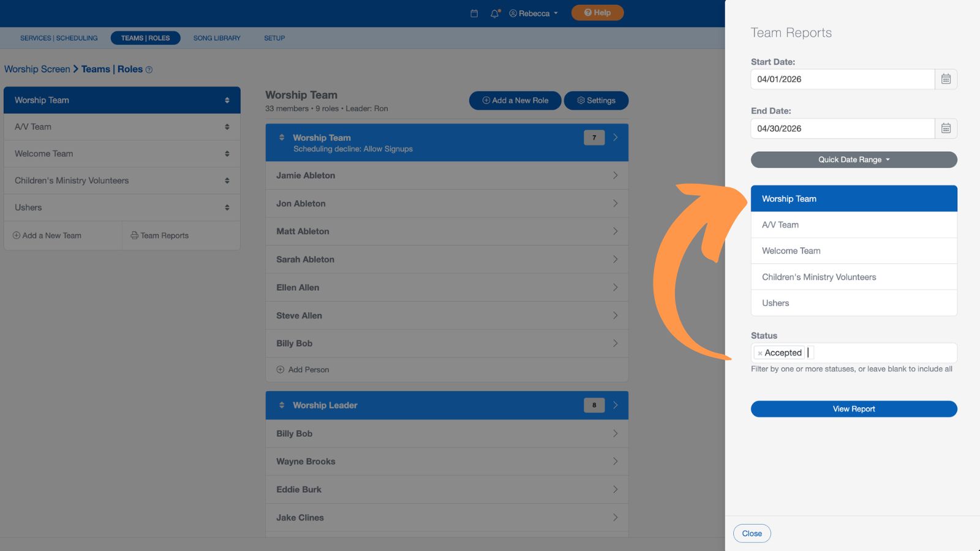This screenshot has width=980, height=551.
Task: Open the Rebecca account menu
Action: point(533,12)
